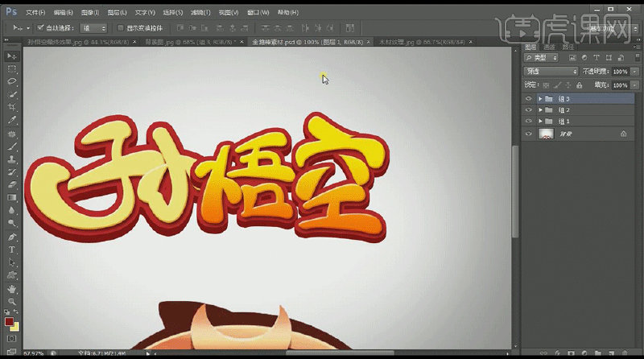Select the Gradient tool
This screenshot has width=644, height=359.
coord(11,197)
